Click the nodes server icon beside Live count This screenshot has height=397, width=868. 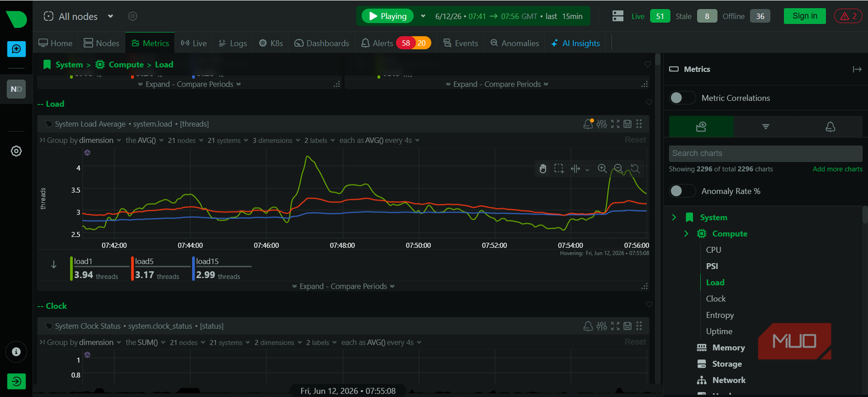coord(618,16)
